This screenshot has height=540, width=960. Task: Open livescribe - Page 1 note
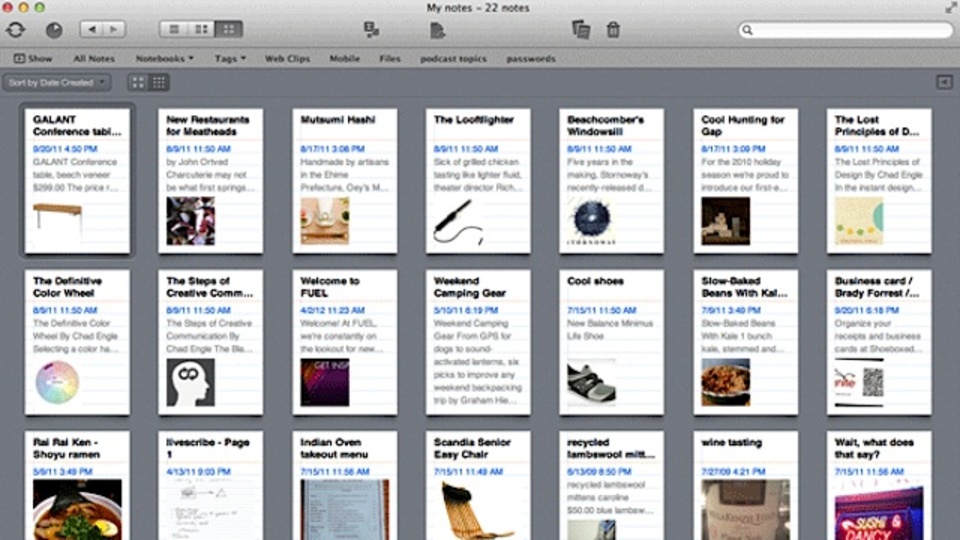211,486
